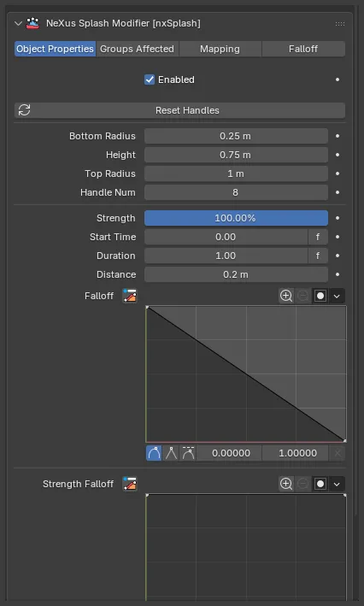Click the nxSplash modifier icon

(x=32, y=23)
